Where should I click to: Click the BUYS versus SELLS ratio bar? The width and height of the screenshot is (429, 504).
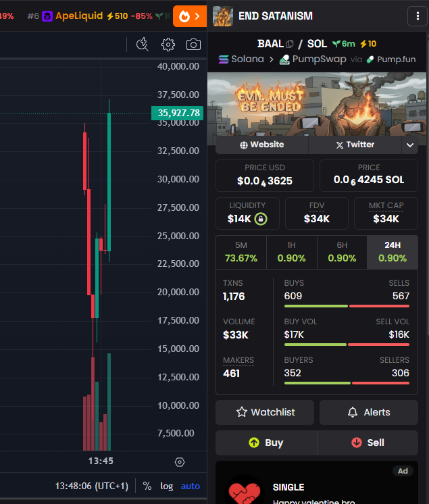[x=347, y=306]
